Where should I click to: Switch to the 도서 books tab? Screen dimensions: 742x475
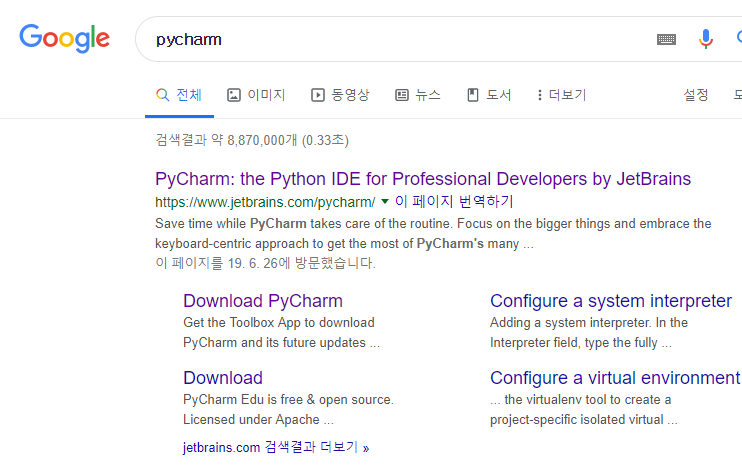[489, 95]
